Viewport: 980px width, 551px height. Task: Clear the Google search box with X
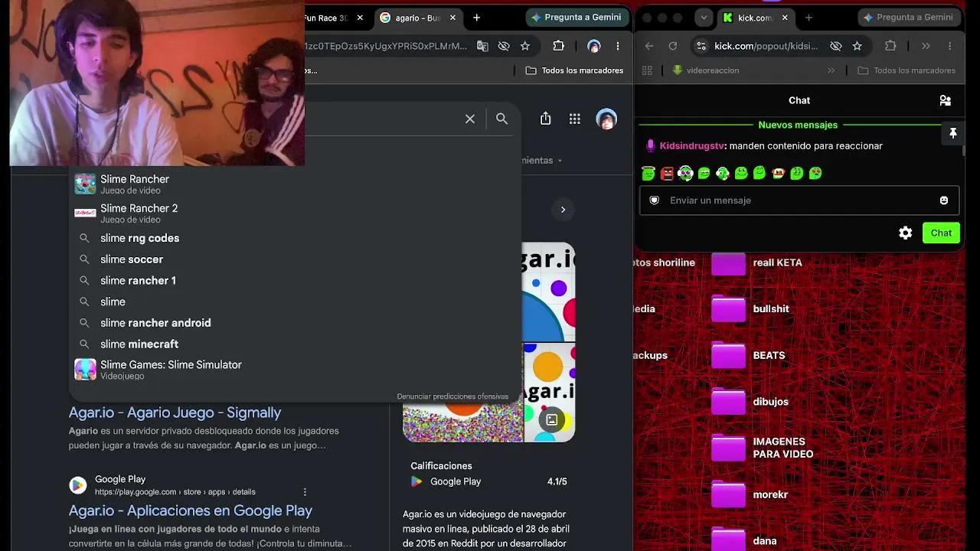(470, 119)
